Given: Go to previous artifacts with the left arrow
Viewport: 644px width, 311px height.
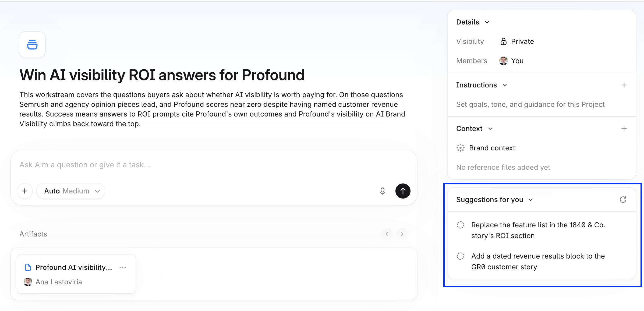Looking at the screenshot, I should click(387, 234).
